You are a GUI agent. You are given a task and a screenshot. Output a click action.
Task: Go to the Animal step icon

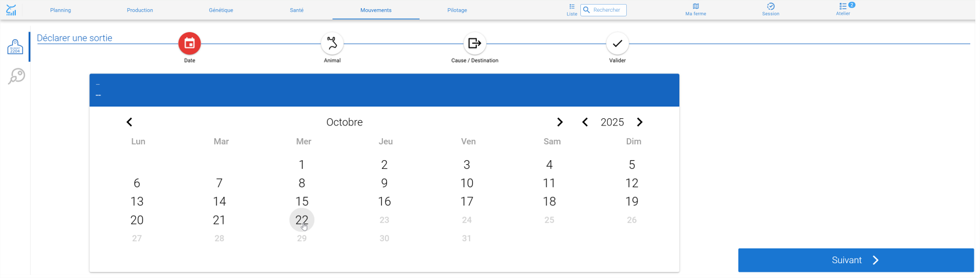pos(332,44)
